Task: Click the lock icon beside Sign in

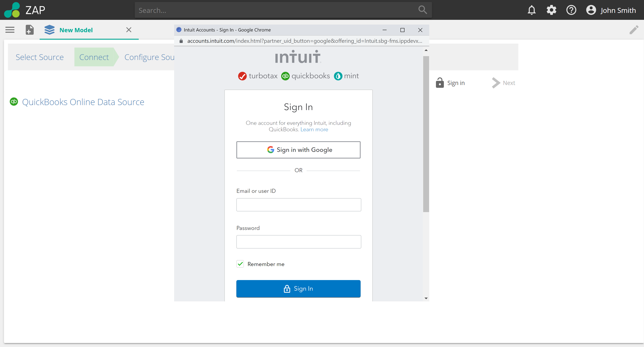Action: 439,83
